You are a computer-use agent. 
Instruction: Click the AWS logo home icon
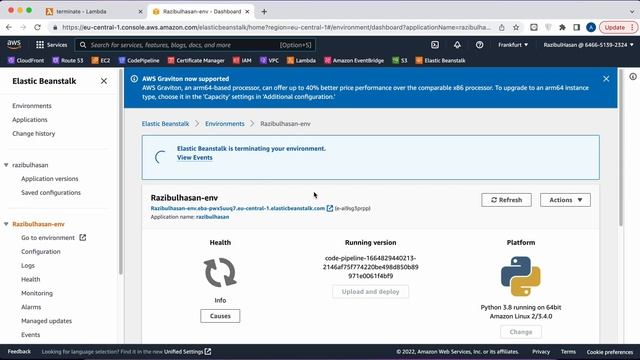14,44
